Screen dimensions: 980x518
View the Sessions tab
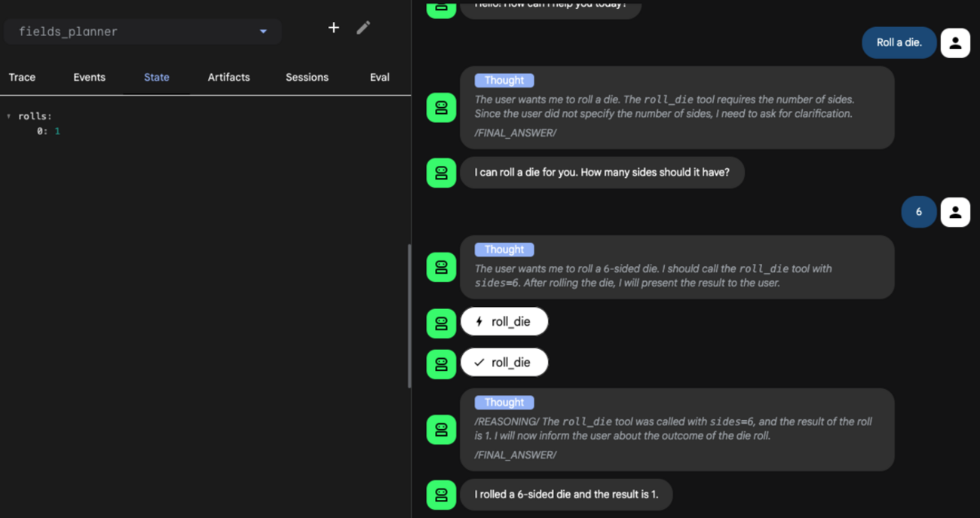(307, 77)
